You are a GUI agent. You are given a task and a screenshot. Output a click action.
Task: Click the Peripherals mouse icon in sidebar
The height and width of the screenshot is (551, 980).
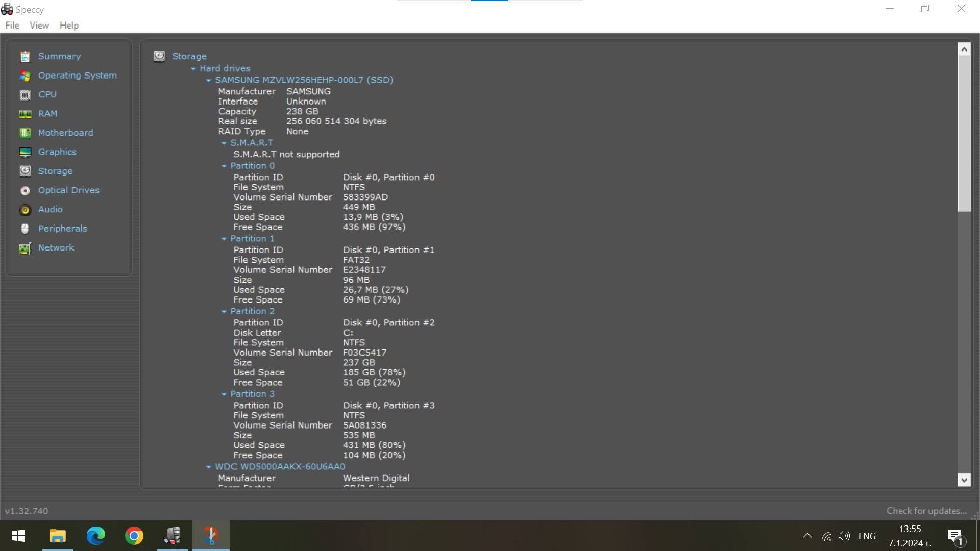[x=25, y=229]
